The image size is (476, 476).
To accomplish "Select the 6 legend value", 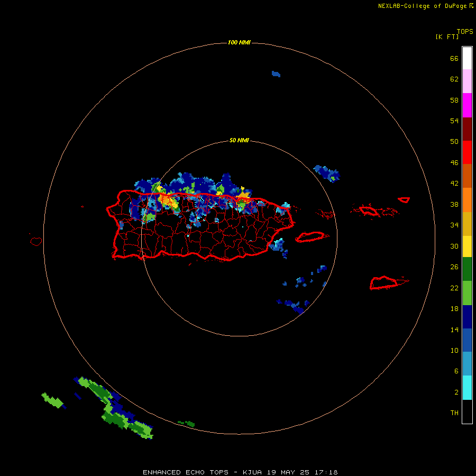I will (456, 371).
